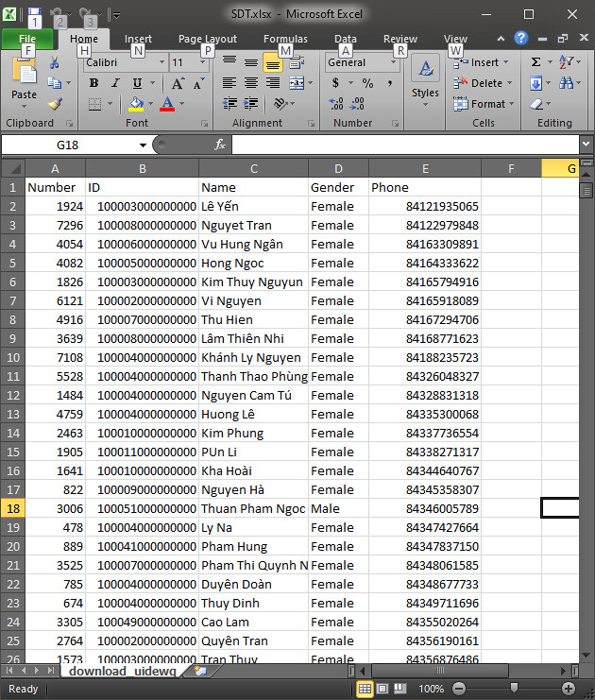Image resolution: width=595 pixels, height=700 pixels.
Task: Click AutoSum sigma icon
Action: click(x=536, y=62)
